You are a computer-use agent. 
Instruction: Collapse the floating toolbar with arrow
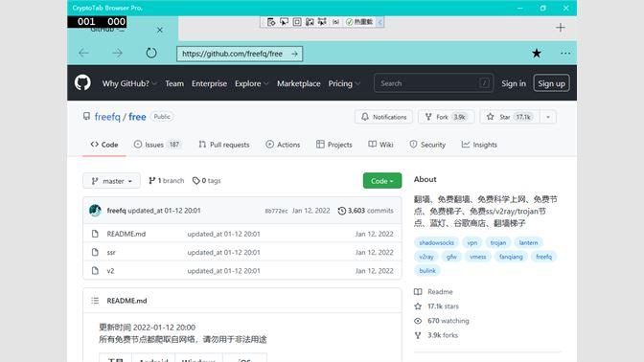tap(379, 22)
